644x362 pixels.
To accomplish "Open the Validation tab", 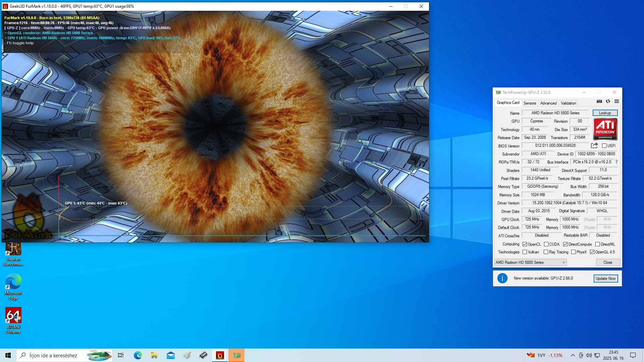I will pyautogui.click(x=568, y=103).
